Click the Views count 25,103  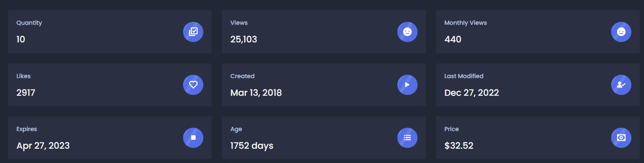pyautogui.click(x=244, y=39)
